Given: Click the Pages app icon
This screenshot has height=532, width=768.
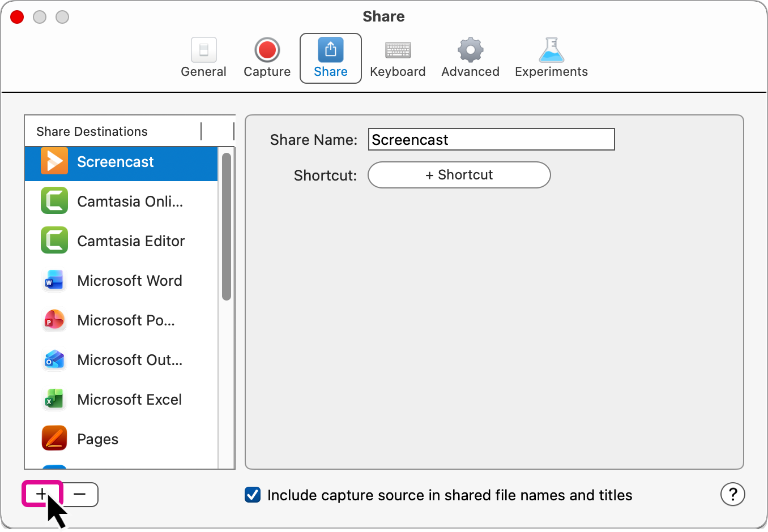Looking at the screenshot, I should click(x=54, y=439).
